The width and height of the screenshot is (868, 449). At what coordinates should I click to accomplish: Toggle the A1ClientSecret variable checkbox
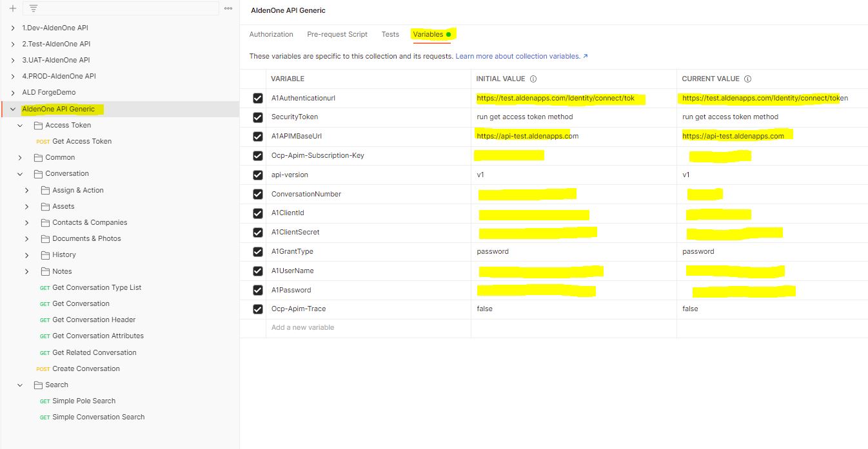pyautogui.click(x=258, y=233)
